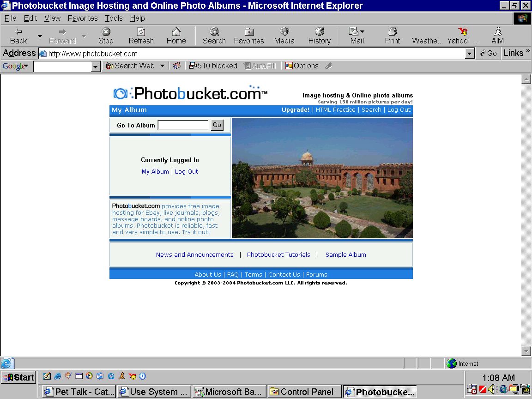
Task: Switch to the Pet Talk taskbar window
Action: (x=79, y=392)
